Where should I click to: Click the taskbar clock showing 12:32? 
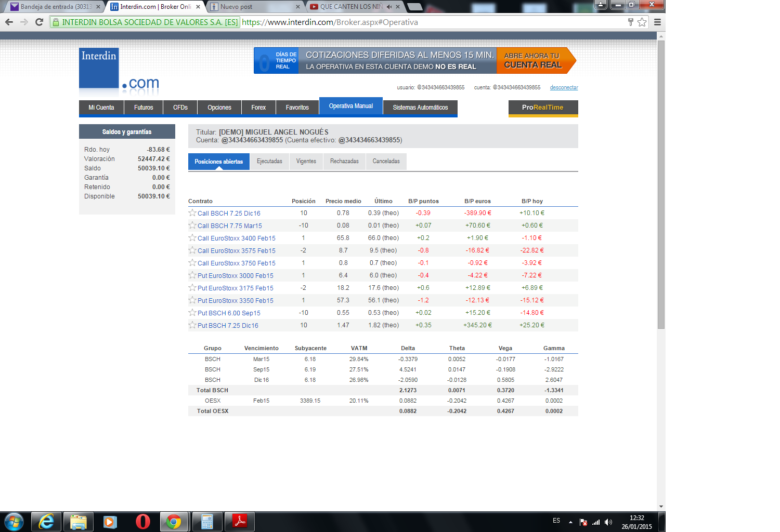pyautogui.click(x=637, y=522)
